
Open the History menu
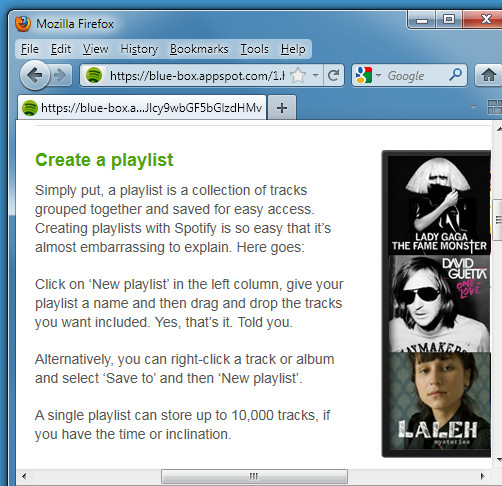tap(139, 49)
